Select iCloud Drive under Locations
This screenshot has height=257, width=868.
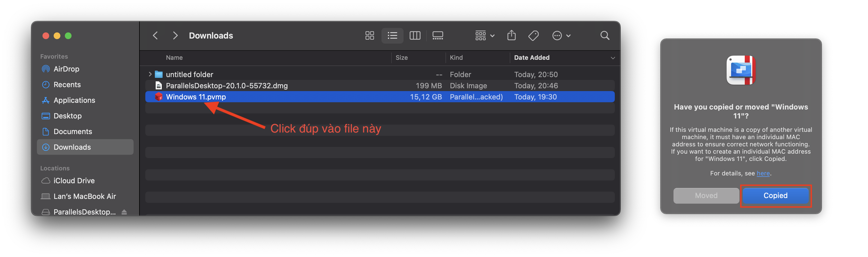pos(74,180)
